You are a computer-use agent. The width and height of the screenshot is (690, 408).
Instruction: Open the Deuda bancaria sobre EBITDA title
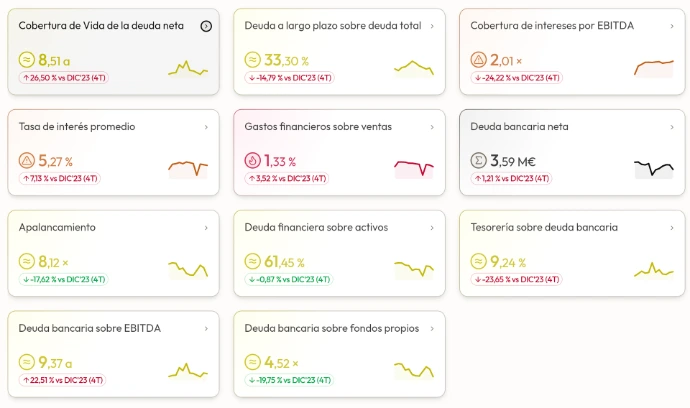click(89, 328)
